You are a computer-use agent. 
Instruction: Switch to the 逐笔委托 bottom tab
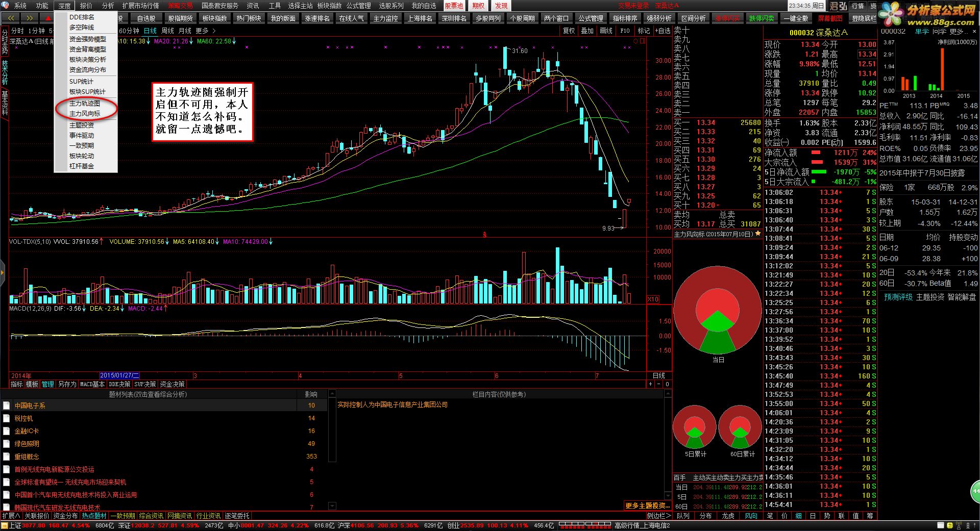pos(237,516)
